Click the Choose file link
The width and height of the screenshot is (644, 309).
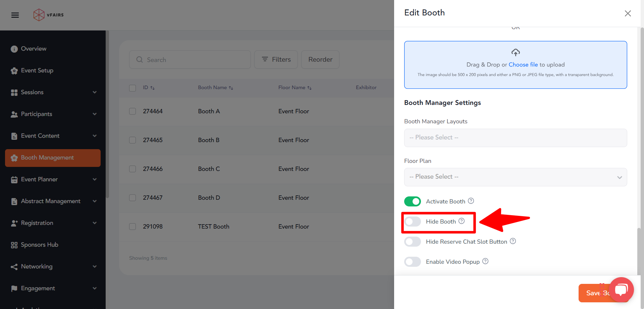523,65
